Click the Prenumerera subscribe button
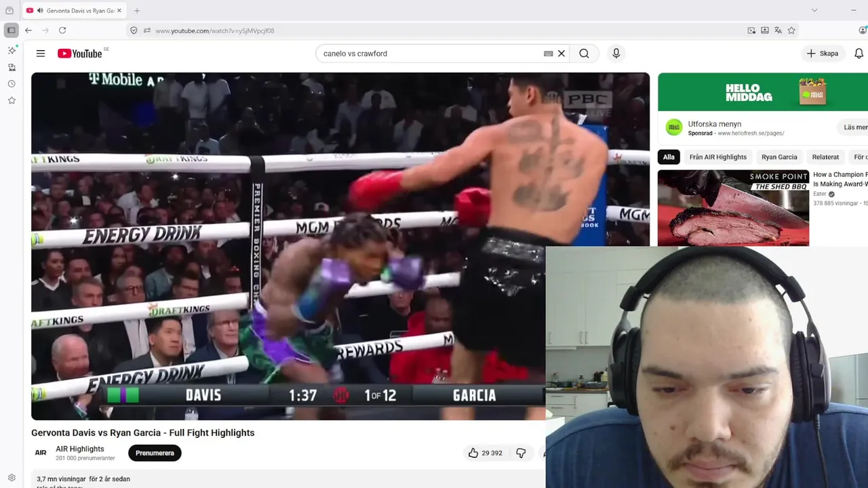 (155, 453)
